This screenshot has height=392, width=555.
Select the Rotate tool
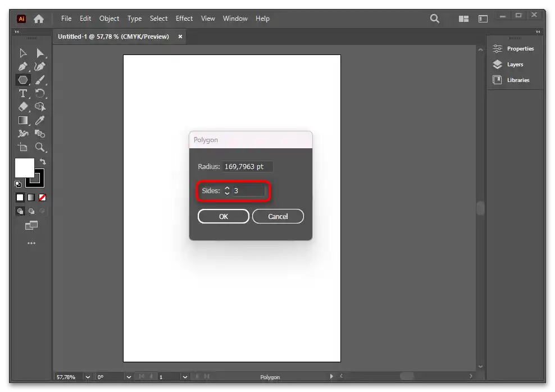tap(40, 93)
